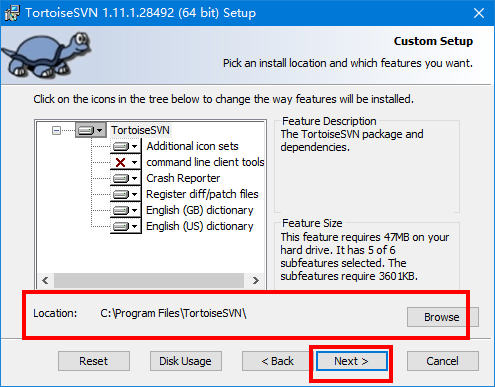This screenshot has width=495, height=387.
Task: Click the feature tree scroll left arrow
Action: click(46, 280)
